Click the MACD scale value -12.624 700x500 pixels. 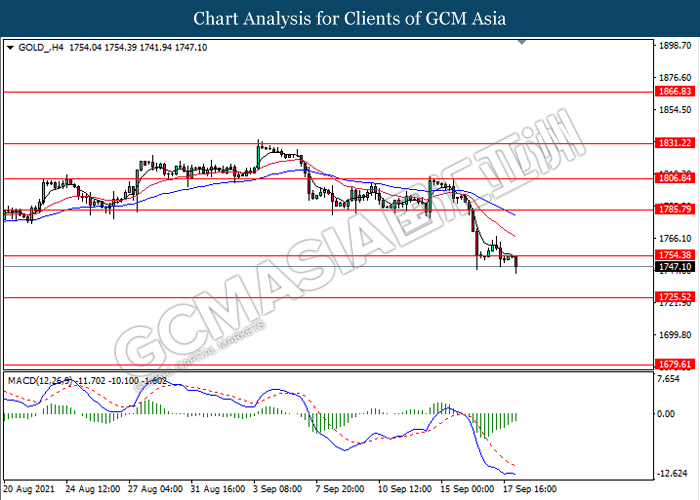(x=673, y=474)
